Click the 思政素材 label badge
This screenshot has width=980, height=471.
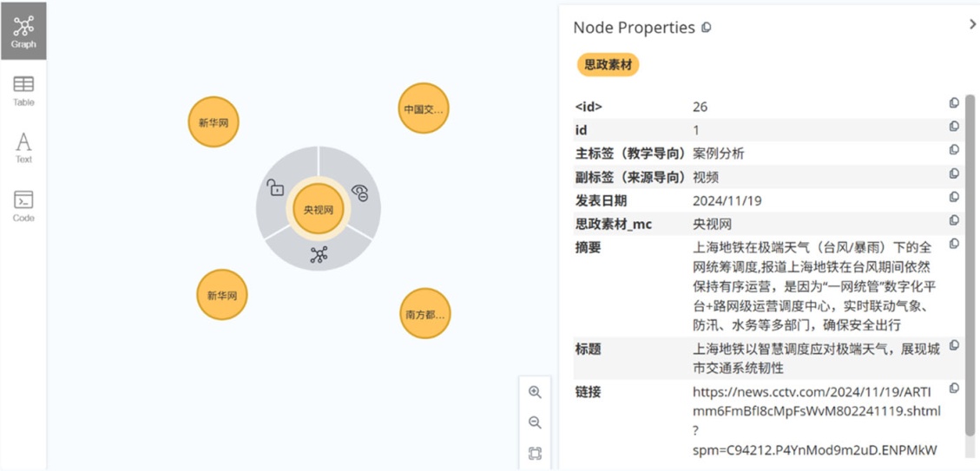click(x=608, y=65)
